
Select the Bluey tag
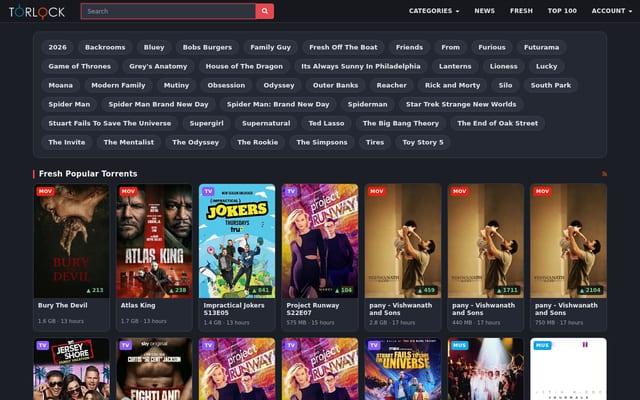(x=154, y=47)
